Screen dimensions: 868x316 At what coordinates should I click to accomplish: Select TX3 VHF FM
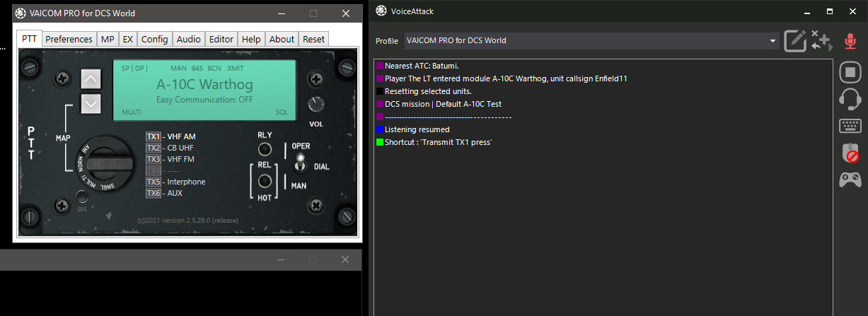(170, 159)
